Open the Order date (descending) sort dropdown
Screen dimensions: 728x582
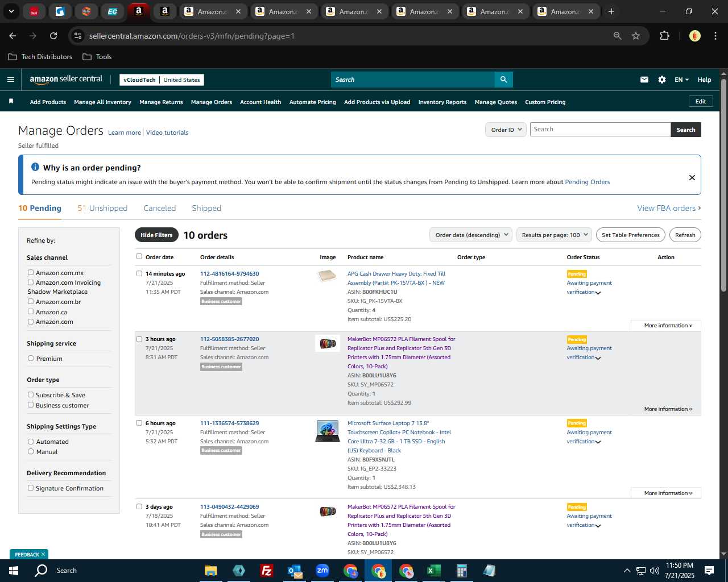[471, 235]
